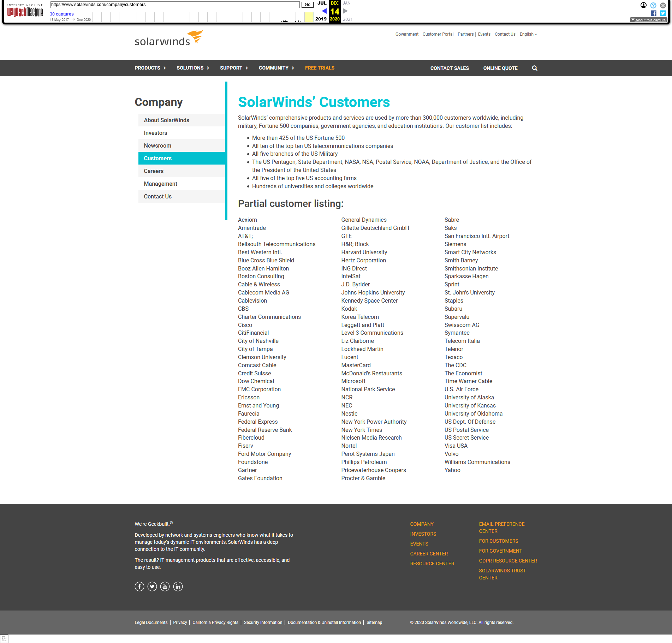Click the Government link in the top bar
This screenshot has height=643, width=672.
(407, 34)
